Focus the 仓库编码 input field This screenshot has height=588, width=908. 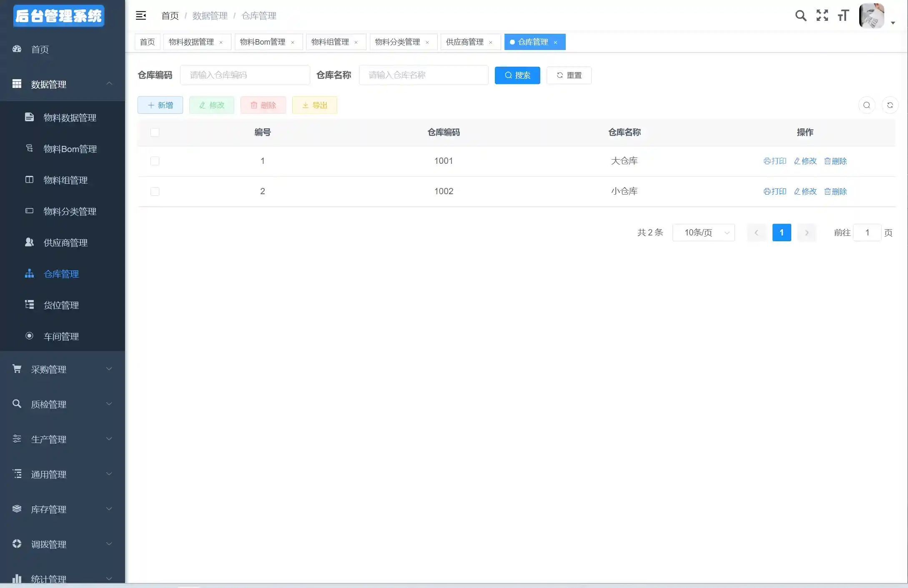pyautogui.click(x=245, y=75)
